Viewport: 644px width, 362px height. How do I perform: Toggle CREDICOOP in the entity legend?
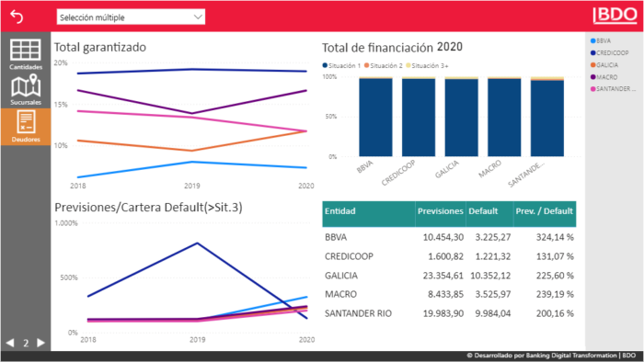click(609, 53)
